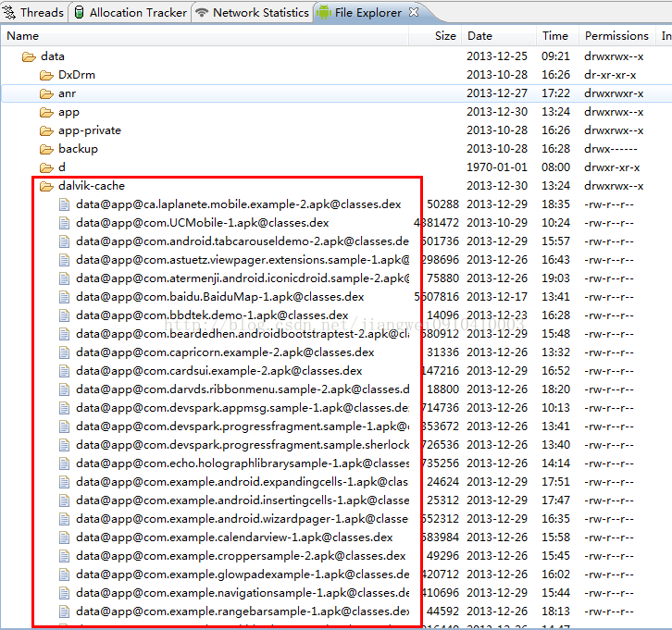This screenshot has width=672, height=630.
Task: Select the app folder
Action: coord(68,112)
